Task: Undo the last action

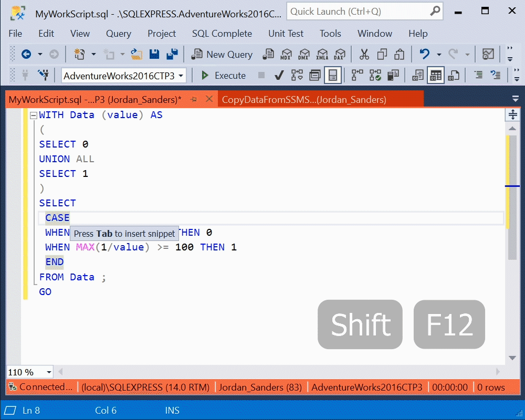Action: (425, 54)
